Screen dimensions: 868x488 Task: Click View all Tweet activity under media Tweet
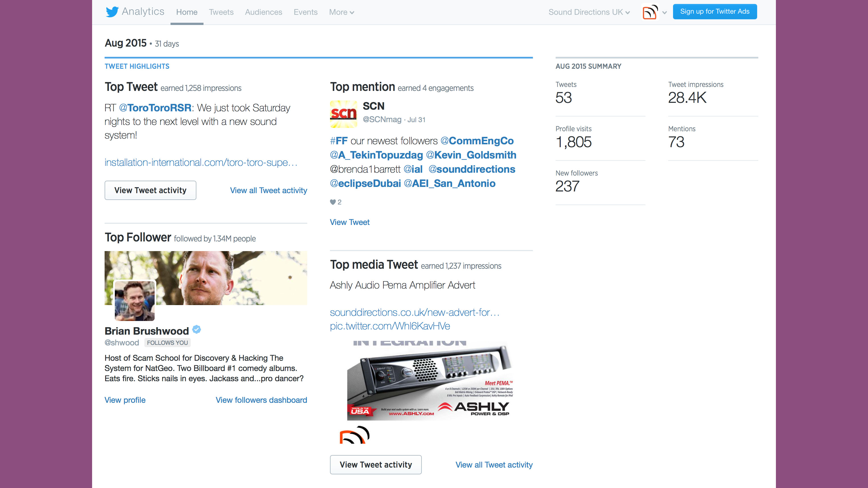pos(494,465)
